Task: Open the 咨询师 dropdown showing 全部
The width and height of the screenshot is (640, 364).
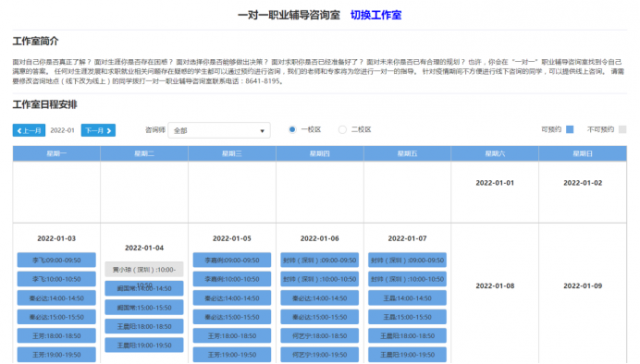Action: pos(219,131)
